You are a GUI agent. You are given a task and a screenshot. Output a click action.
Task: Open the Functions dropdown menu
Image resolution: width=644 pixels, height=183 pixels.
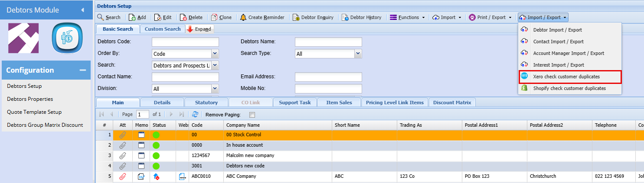point(407,18)
